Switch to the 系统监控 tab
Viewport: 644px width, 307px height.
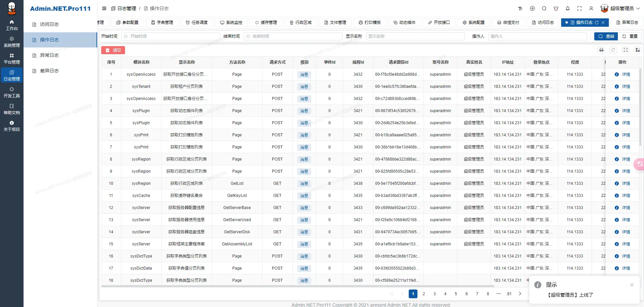pyautogui.click(x=231, y=23)
